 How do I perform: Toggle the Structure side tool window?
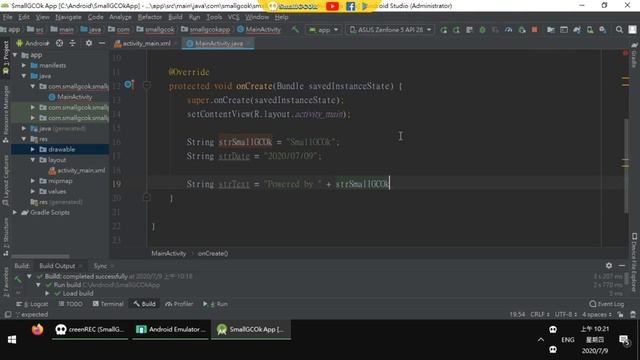pyautogui.click(x=5, y=237)
